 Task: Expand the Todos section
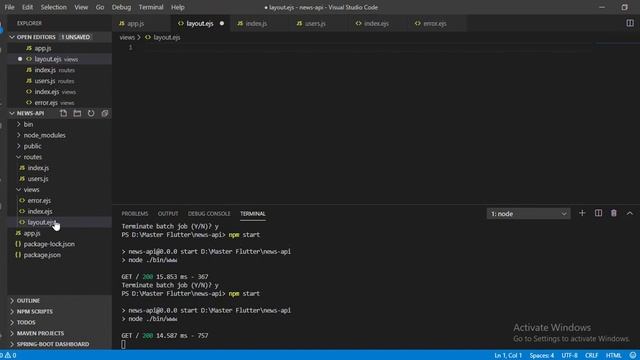(x=60, y=322)
